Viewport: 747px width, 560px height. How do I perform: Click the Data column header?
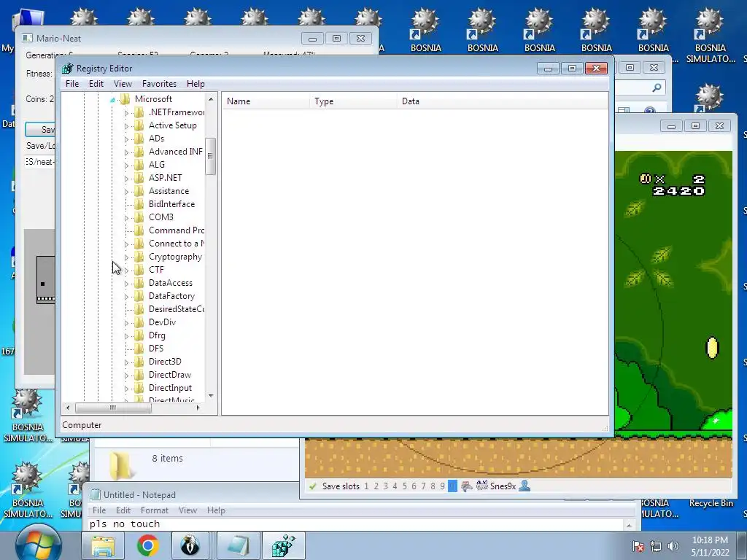(x=502, y=101)
